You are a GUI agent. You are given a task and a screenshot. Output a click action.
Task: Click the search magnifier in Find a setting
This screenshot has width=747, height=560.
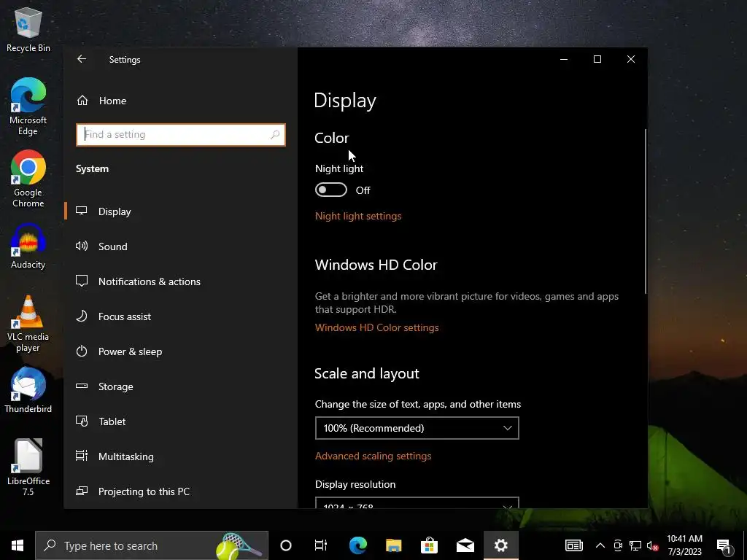(275, 135)
